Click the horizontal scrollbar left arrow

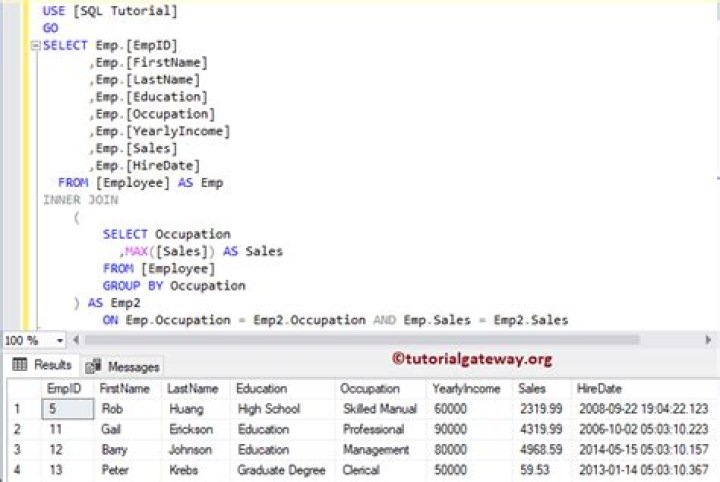point(76,340)
